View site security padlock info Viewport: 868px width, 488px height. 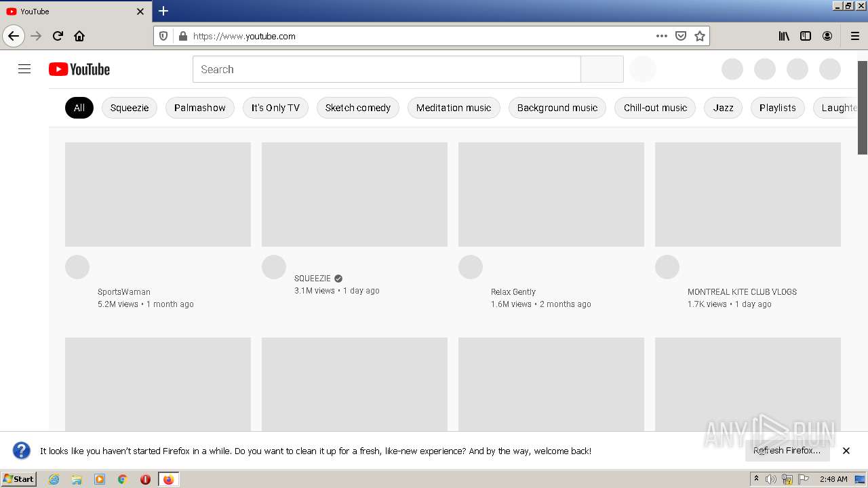(182, 36)
